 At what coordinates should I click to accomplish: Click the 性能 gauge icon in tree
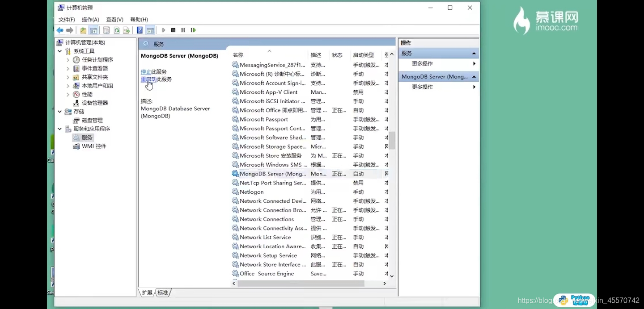[76, 95]
